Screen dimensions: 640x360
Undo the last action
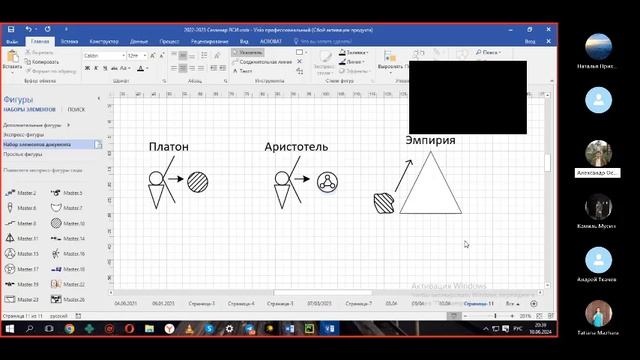(28, 29)
